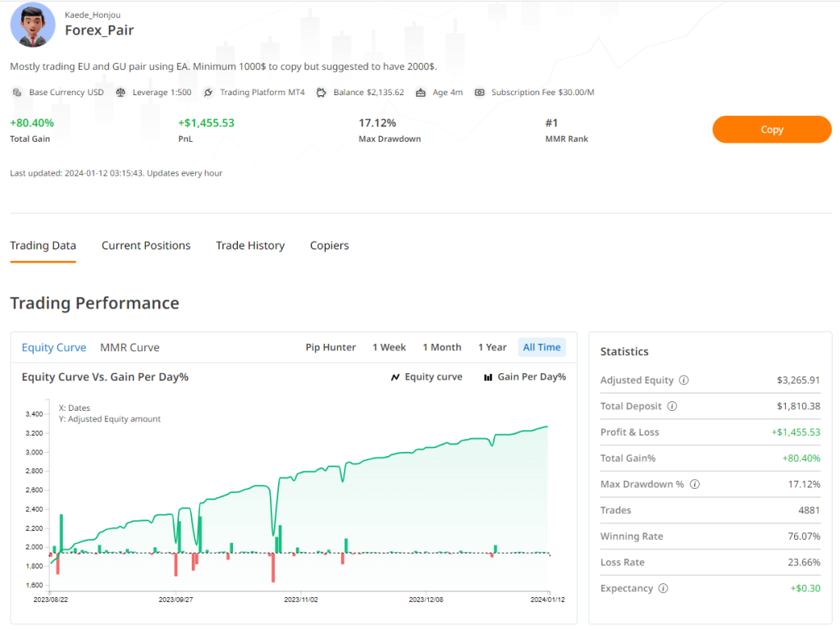
Task: Open Max Drawdown % info icon
Action: coord(695,484)
